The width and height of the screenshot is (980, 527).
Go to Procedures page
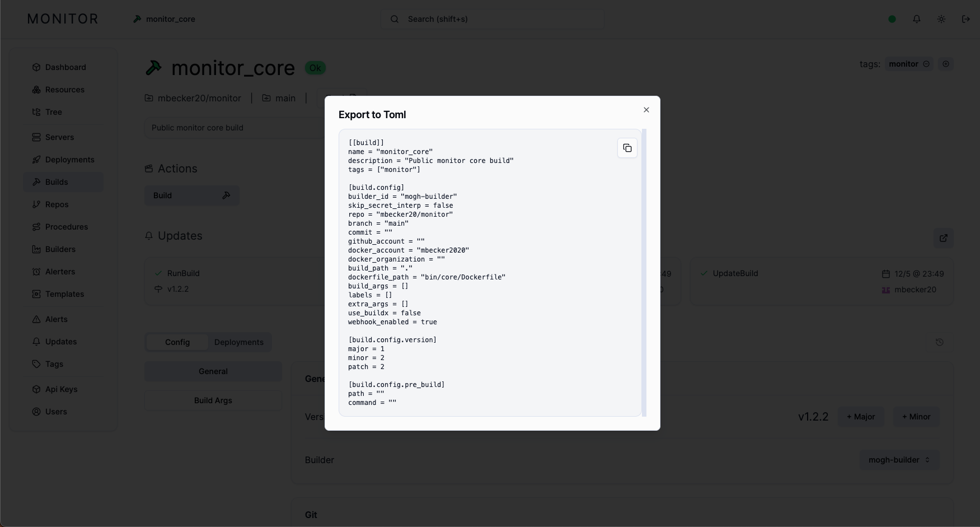63,227
